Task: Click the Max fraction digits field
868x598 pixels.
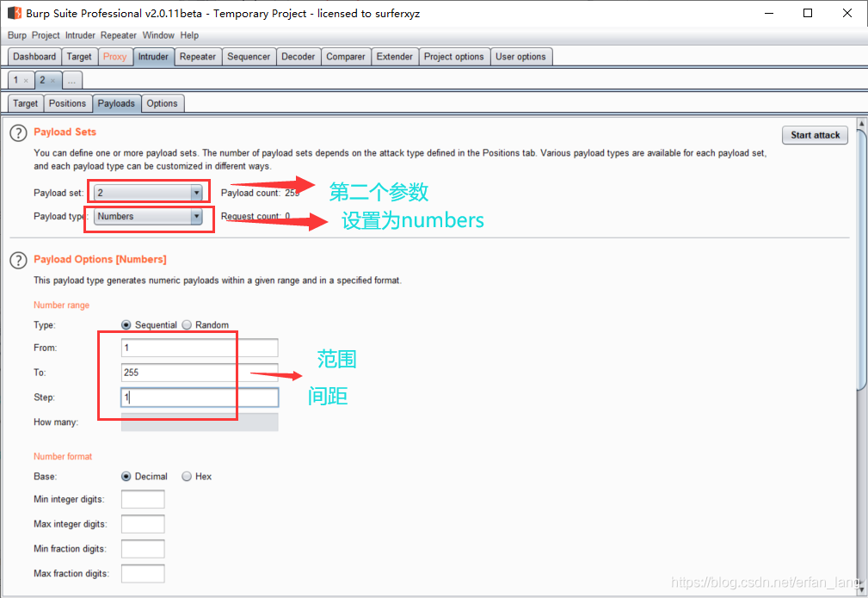Action: 143,574
